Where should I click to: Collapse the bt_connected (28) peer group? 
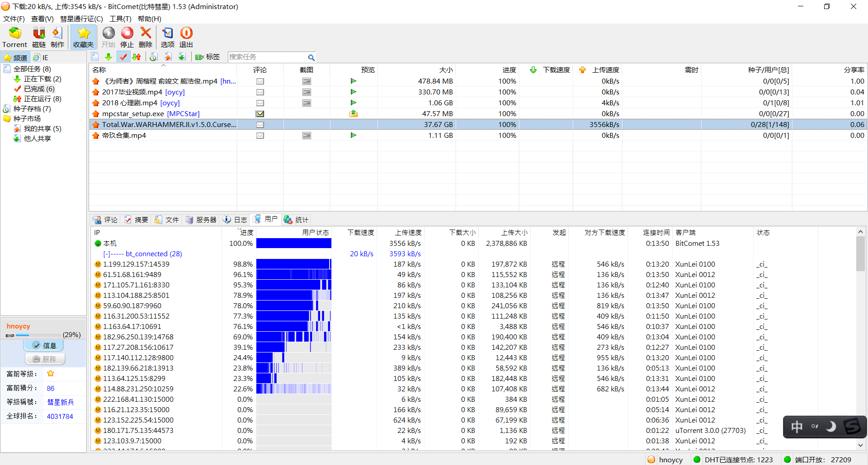106,254
